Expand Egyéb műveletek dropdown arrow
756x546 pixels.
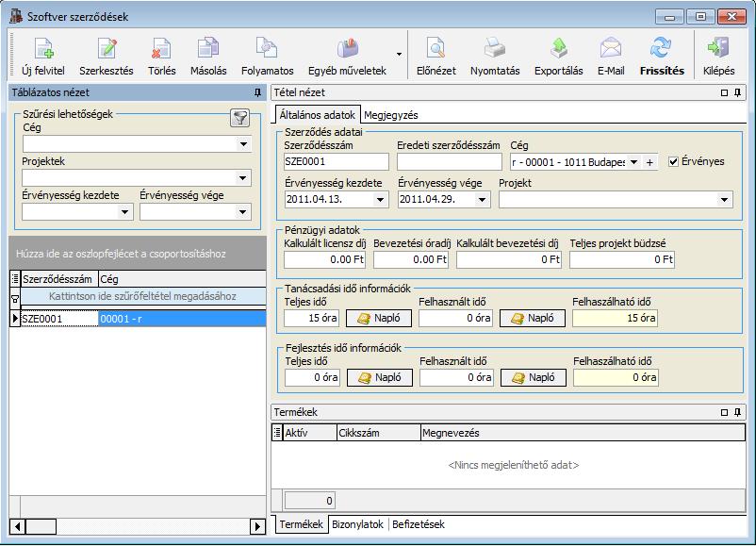399,54
